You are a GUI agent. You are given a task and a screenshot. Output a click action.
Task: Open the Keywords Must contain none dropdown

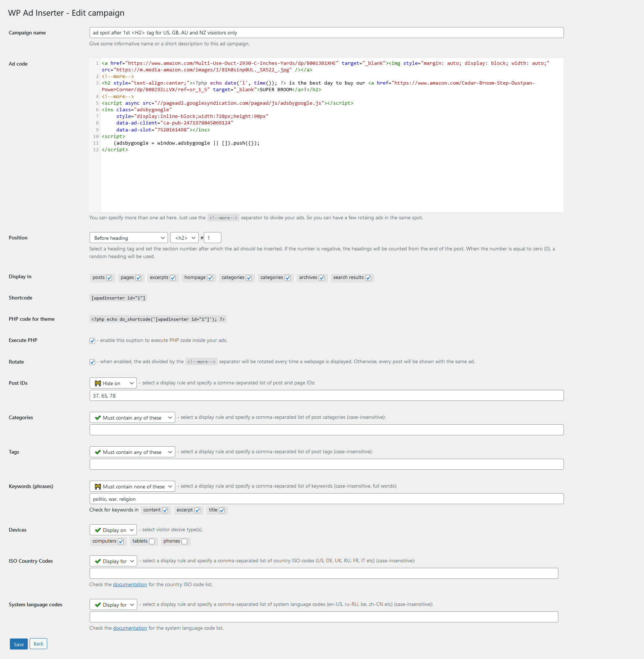point(132,486)
